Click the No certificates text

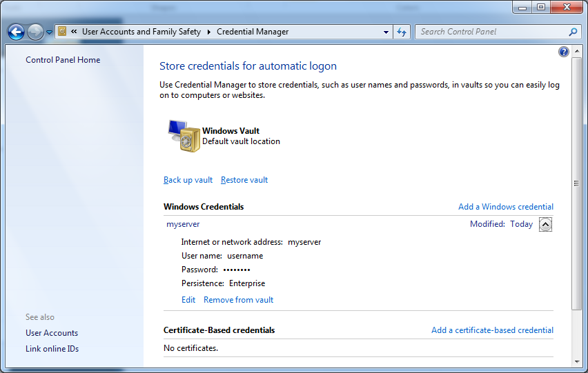pos(191,348)
